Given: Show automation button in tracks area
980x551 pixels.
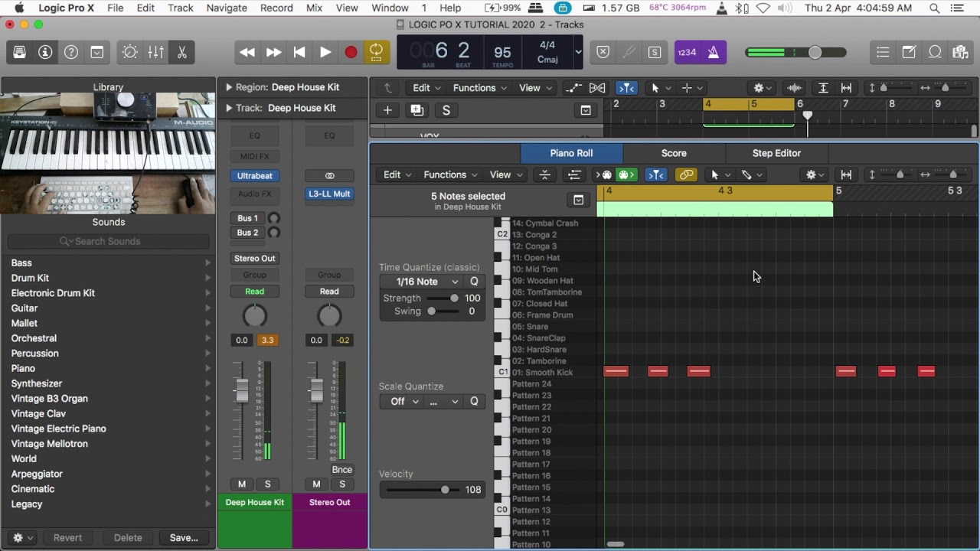Looking at the screenshot, I should coord(573,88).
